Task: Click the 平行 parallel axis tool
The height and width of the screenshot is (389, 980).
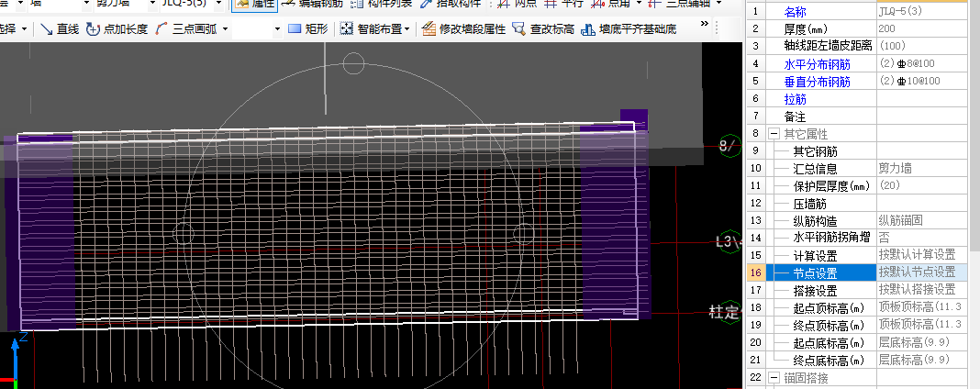Action: [562, 4]
